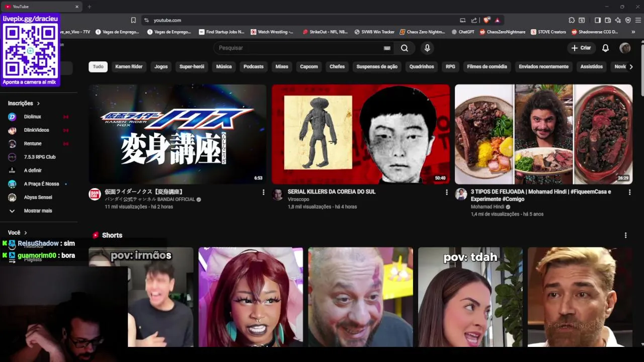Open options menu for Serial Killers video

click(x=446, y=192)
